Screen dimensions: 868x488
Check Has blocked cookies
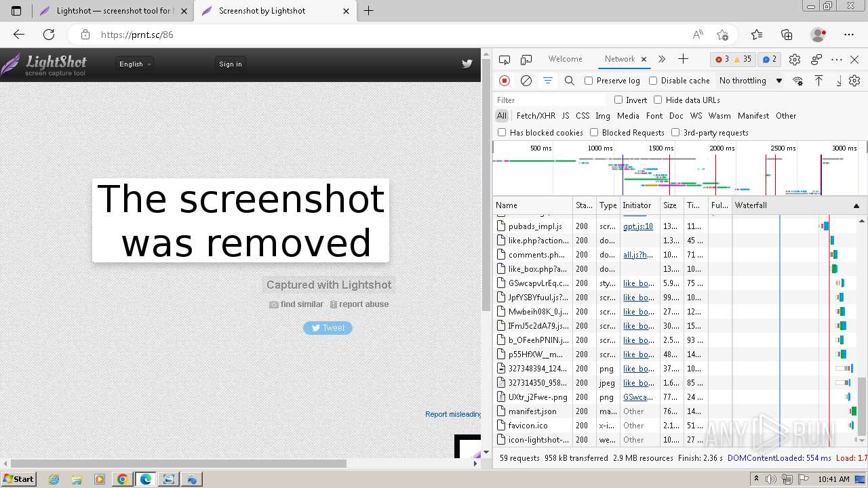[x=502, y=132]
